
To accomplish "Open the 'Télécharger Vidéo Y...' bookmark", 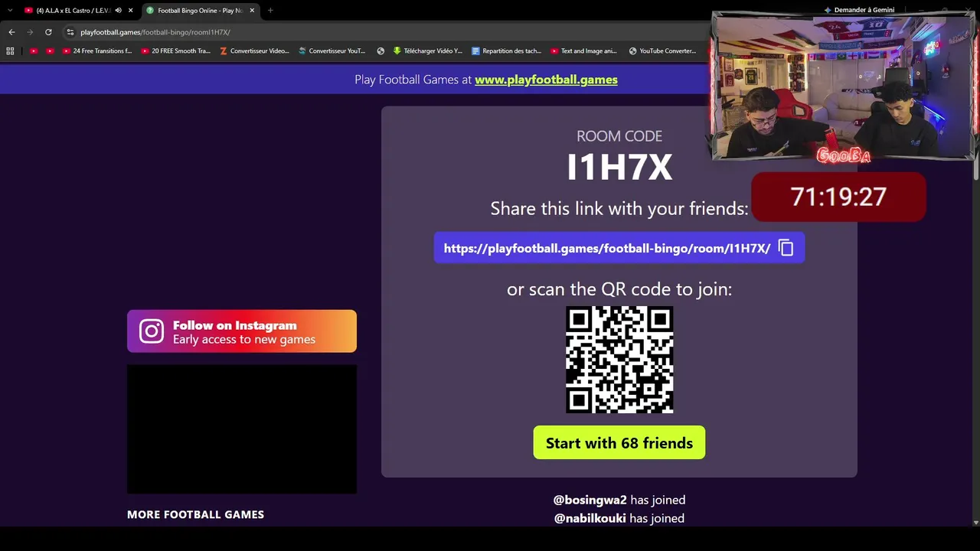I will click(428, 51).
